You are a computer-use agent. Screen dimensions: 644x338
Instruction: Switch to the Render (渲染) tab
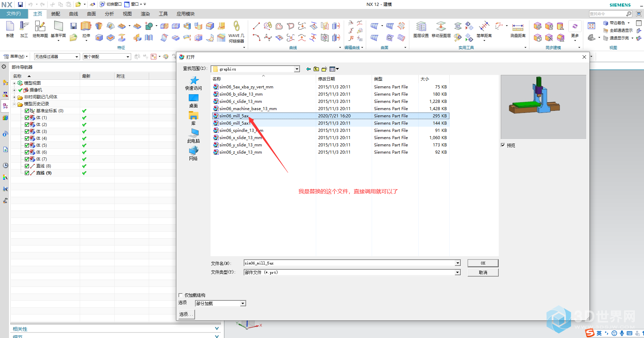coord(145,14)
